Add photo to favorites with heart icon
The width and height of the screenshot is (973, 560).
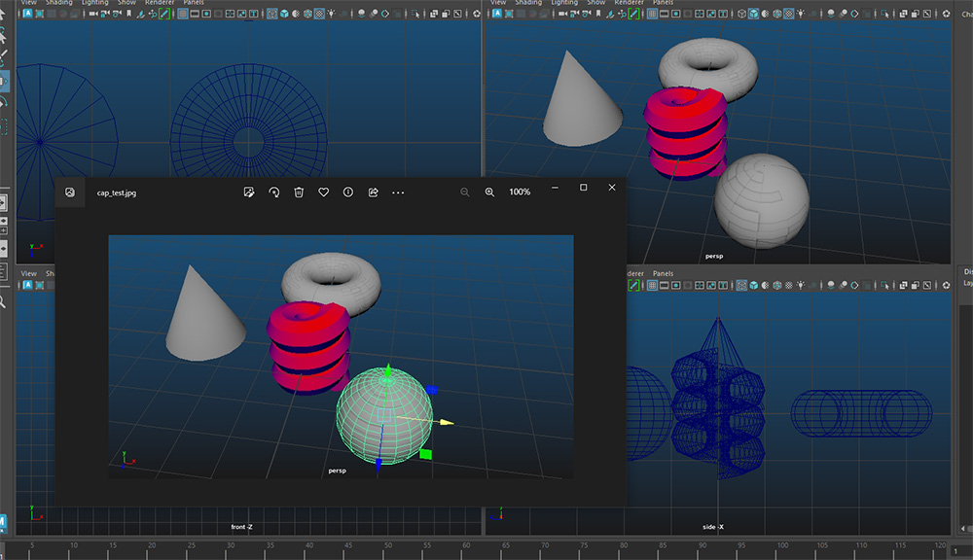[x=324, y=192]
